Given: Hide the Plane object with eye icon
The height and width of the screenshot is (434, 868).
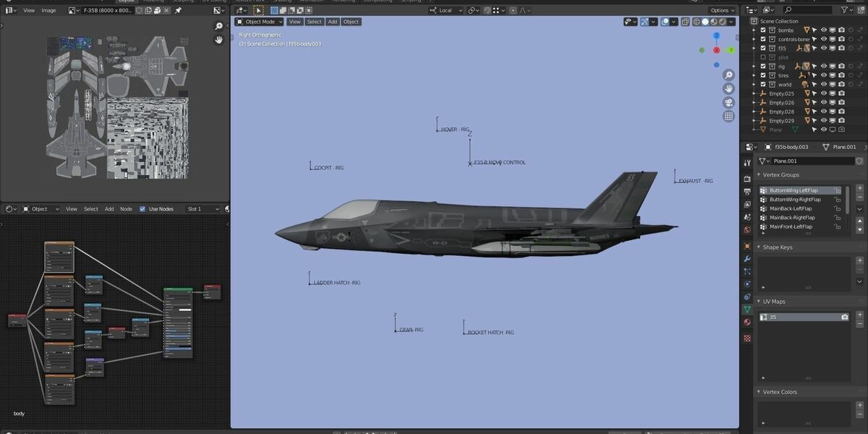Looking at the screenshot, I should (823, 129).
